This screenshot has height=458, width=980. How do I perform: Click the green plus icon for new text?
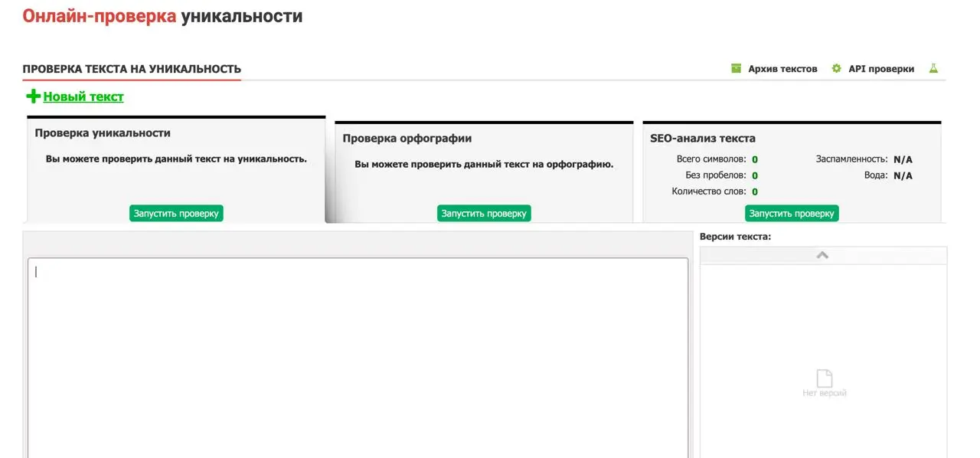(x=33, y=97)
